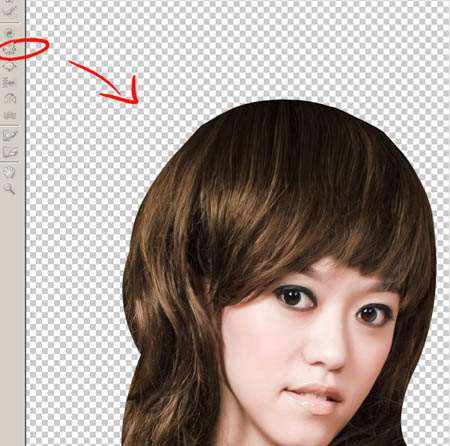450x446 pixels.
Task: Select the Turbulence tool
Action: [9, 115]
